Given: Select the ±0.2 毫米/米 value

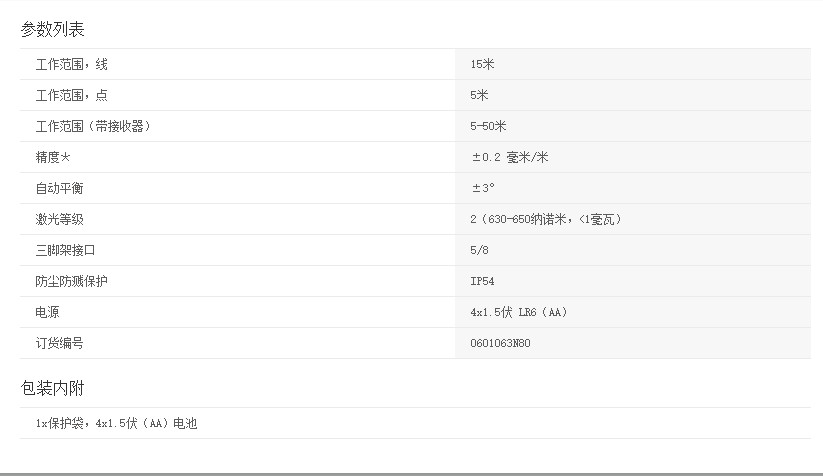Looking at the screenshot, I should tap(510, 158).
